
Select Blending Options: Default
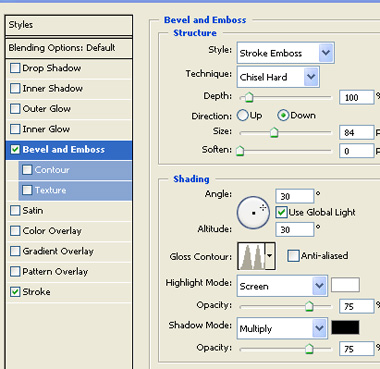(69, 48)
